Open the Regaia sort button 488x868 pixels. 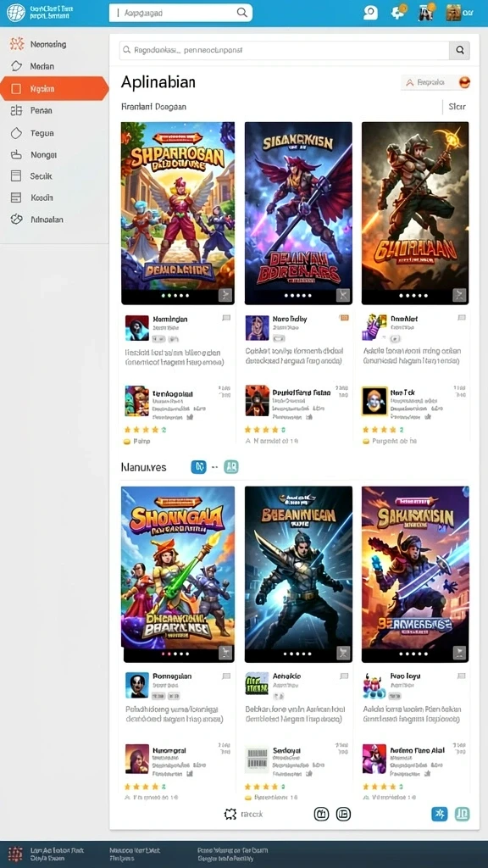tap(436, 82)
